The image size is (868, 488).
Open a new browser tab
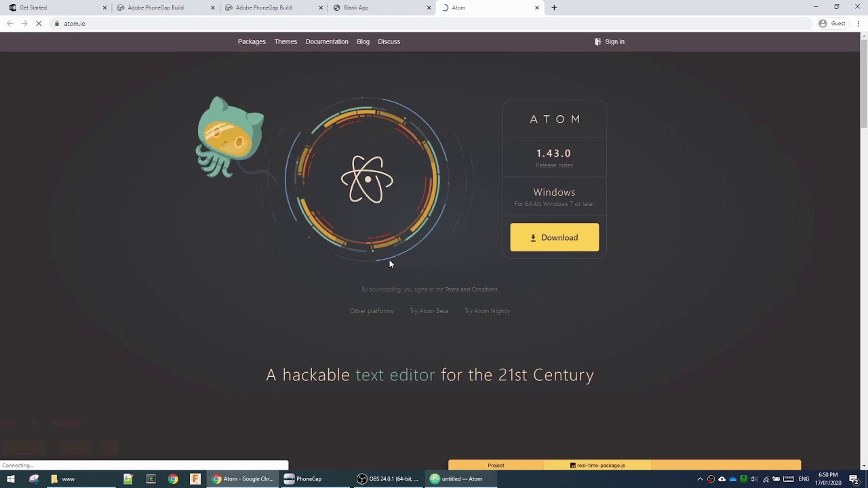point(554,7)
